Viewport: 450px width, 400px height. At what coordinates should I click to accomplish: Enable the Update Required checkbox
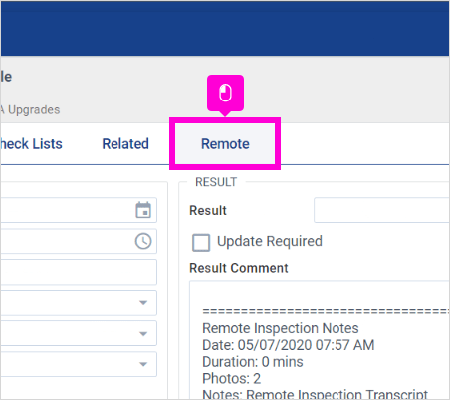coord(201,242)
